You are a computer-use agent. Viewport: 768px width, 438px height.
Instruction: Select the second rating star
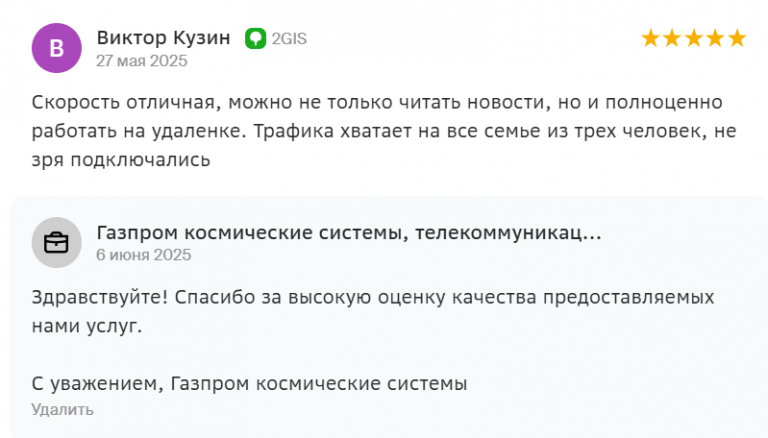click(672, 38)
